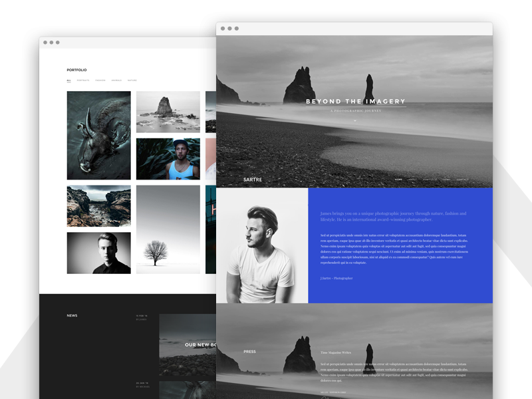Open the NEWS nav item in front window
This screenshot has width=532, height=399.
coord(446,180)
